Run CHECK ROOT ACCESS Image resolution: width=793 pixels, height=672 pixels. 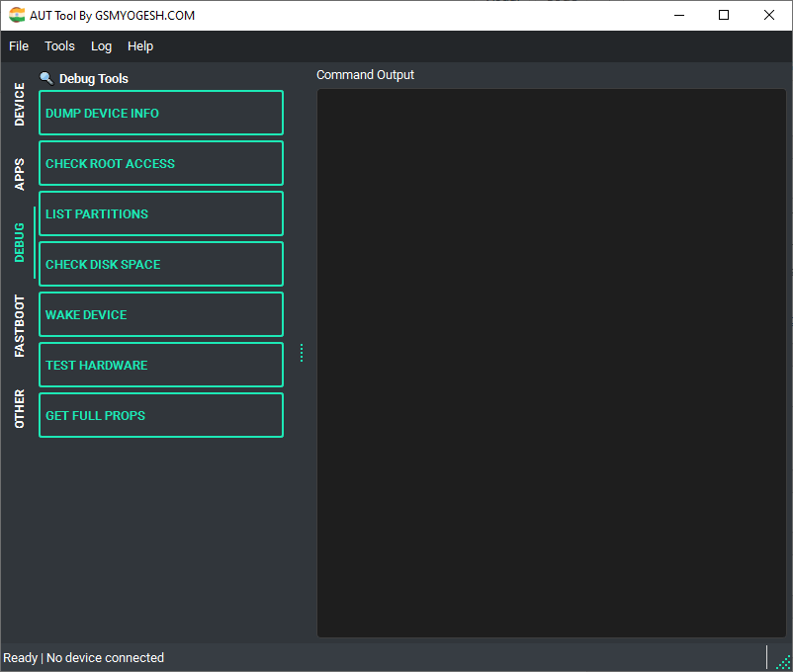click(x=161, y=163)
